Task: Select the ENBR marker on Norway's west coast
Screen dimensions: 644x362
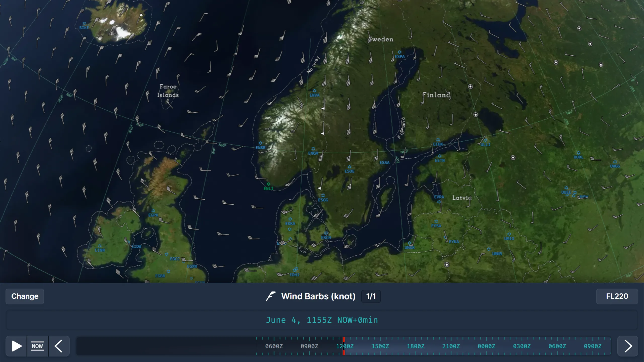Action: click(260, 143)
